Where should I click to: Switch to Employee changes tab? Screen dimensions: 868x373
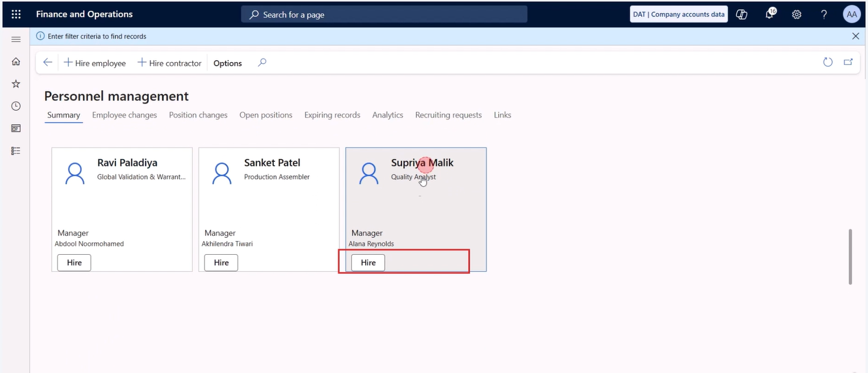coord(124,115)
